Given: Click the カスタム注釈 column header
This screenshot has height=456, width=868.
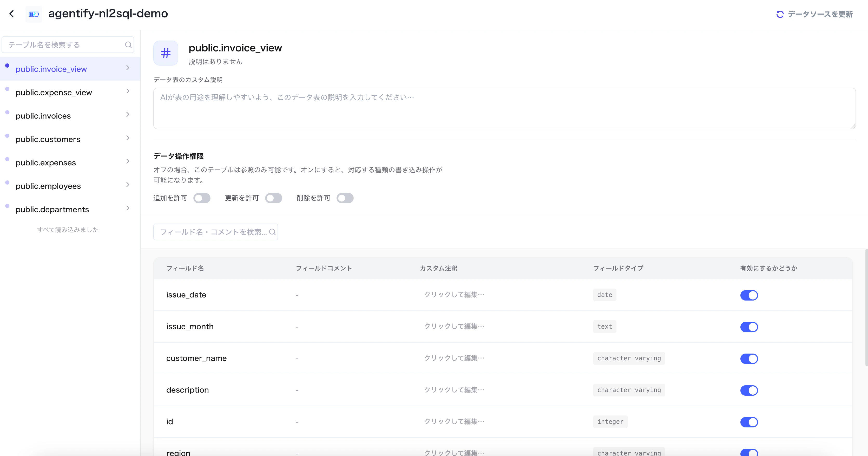Looking at the screenshot, I should click(x=438, y=268).
